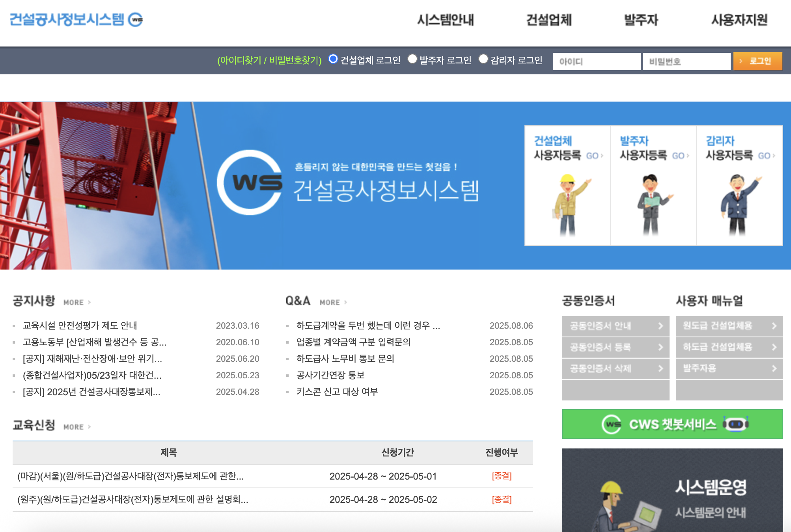The width and height of the screenshot is (791, 532).
Task: Expand 공동인증서 등록 via its chevron
Action: 660,348
